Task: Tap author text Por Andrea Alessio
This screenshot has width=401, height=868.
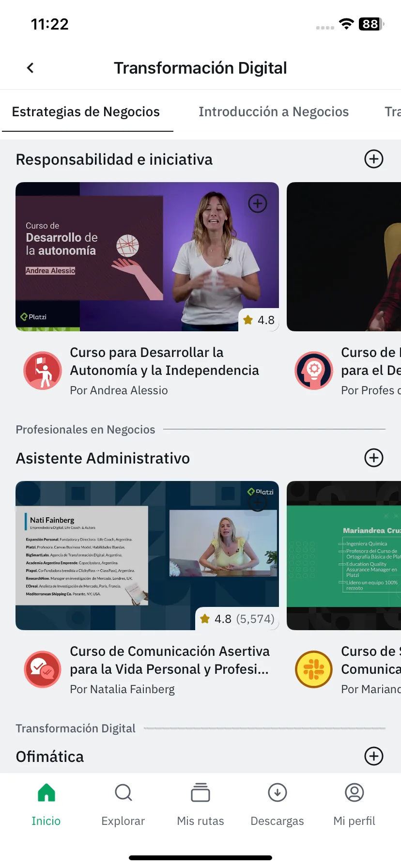Action: (x=119, y=390)
